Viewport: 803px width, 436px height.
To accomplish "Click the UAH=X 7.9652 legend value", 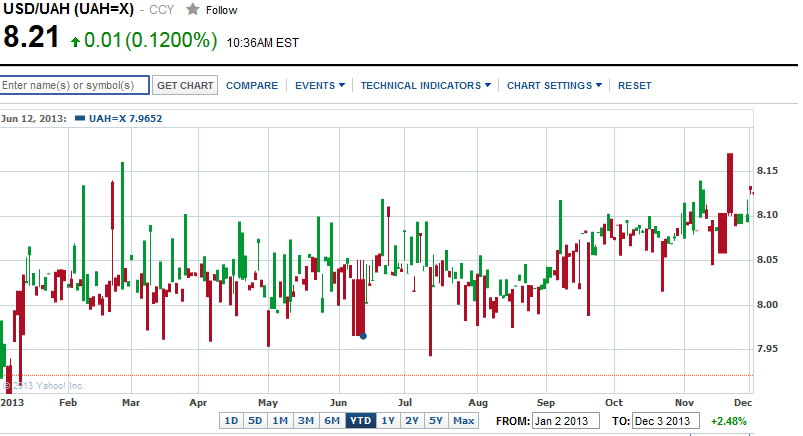I will 125,118.
